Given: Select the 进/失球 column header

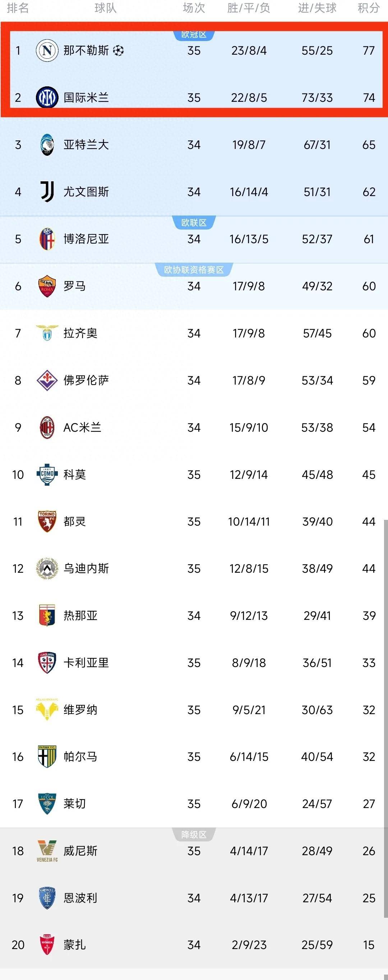Looking at the screenshot, I should click(317, 8).
